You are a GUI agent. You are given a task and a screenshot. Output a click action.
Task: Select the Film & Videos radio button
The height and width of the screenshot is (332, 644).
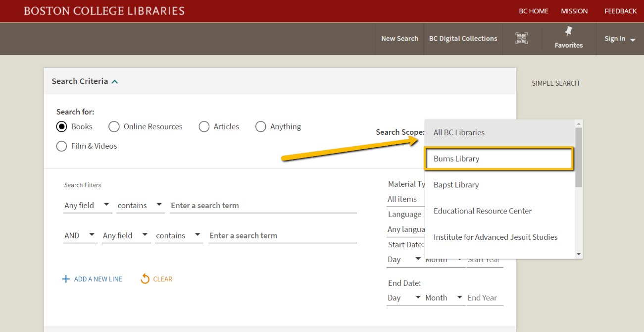(61, 146)
